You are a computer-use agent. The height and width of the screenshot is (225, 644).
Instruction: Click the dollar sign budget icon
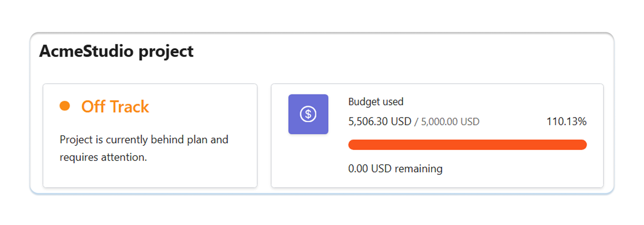pyautogui.click(x=308, y=114)
